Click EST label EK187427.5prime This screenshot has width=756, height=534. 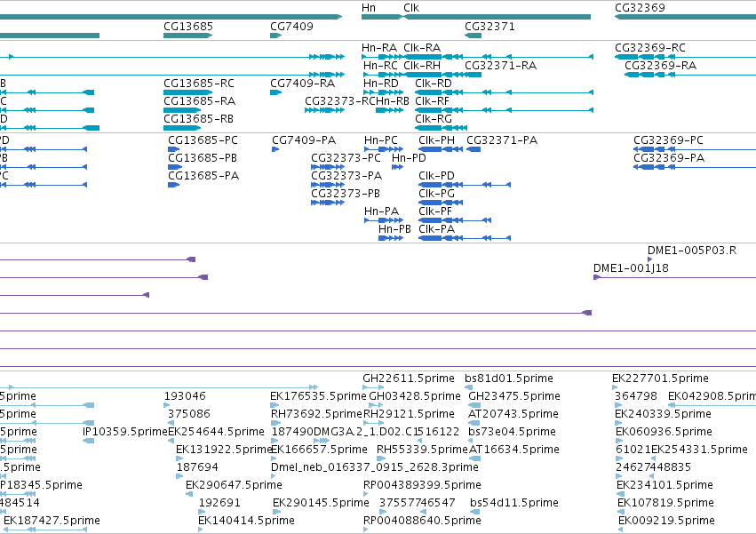pyautogui.click(x=52, y=522)
